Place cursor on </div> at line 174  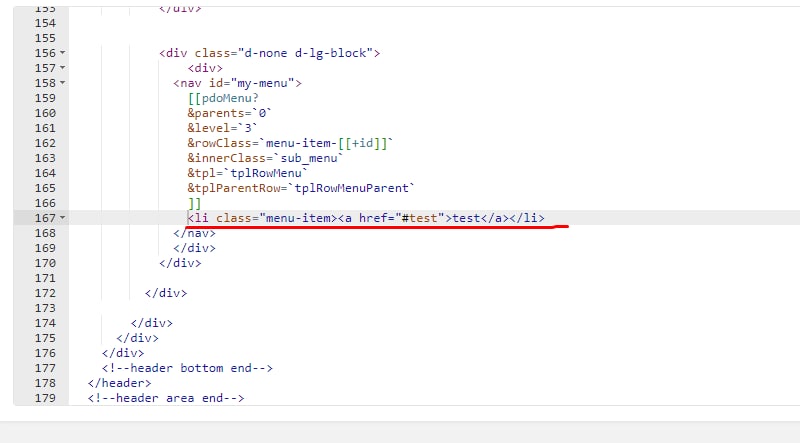(x=152, y=323)
